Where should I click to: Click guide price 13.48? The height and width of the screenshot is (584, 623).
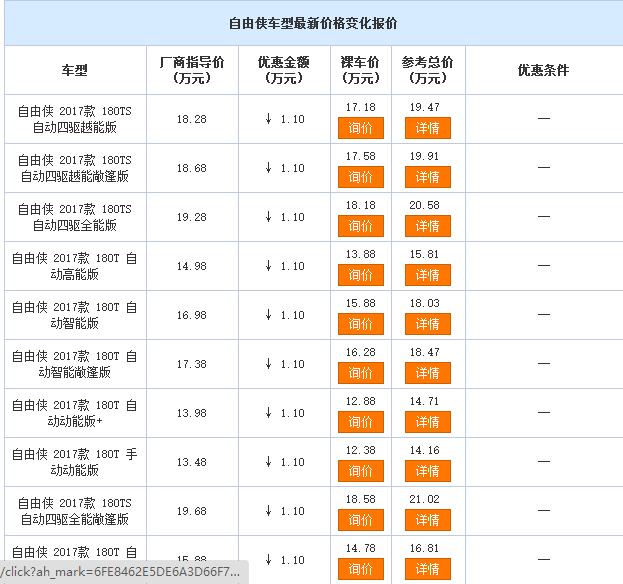pyautogui.click(x=192, y=462)
